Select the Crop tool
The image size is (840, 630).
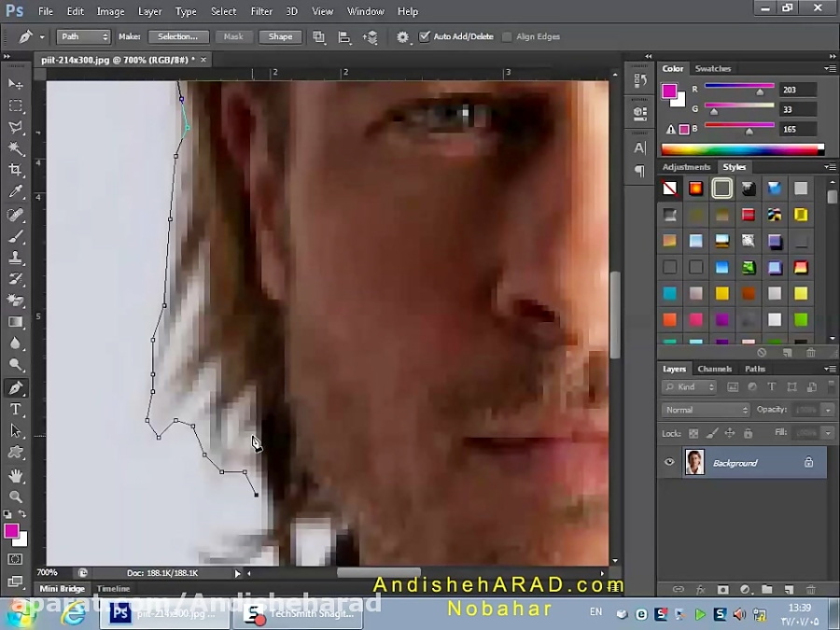tap(16, 170)
